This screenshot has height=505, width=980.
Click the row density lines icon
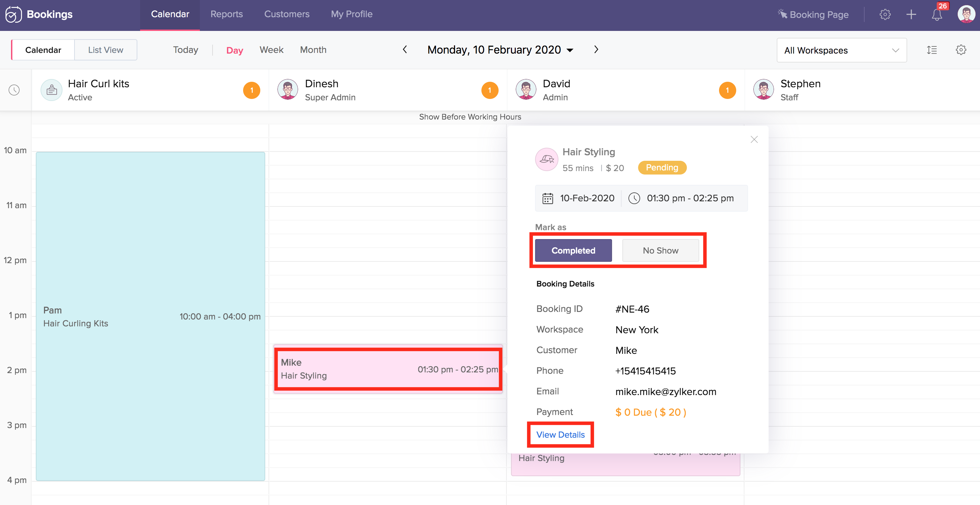(x=932, y=50)
